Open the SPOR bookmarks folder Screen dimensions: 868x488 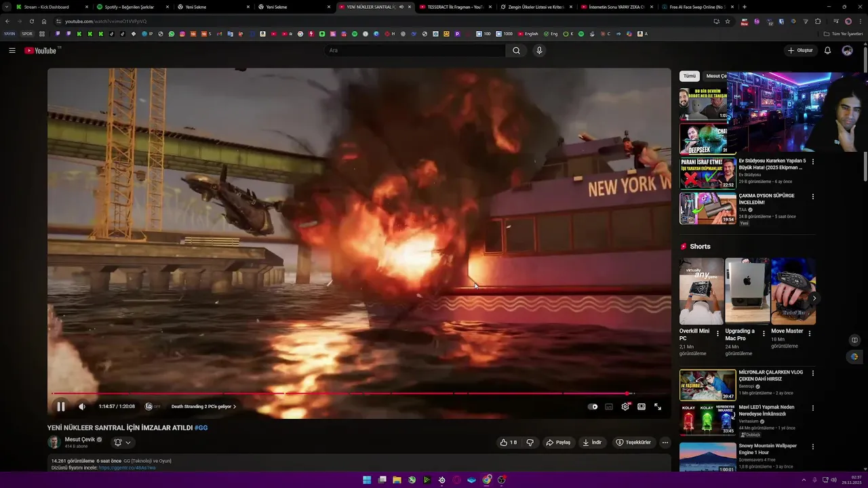click(x=27, y=34)
